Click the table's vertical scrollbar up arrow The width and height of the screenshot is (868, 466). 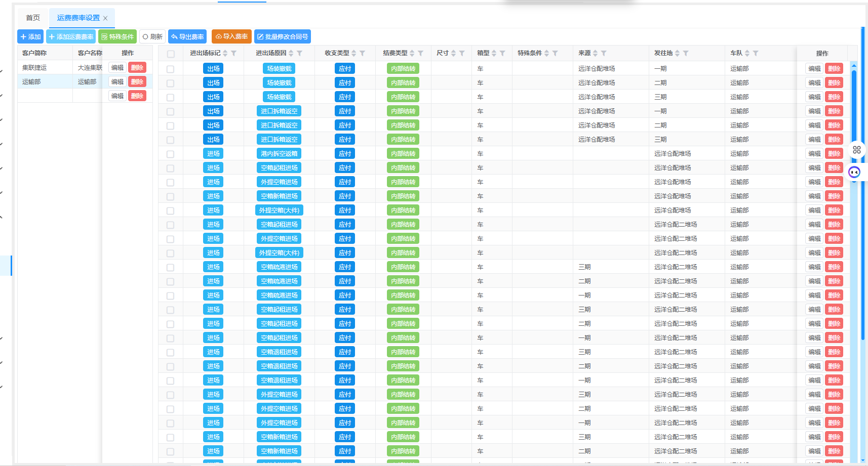pyautogui.click(x=854, y=65)
